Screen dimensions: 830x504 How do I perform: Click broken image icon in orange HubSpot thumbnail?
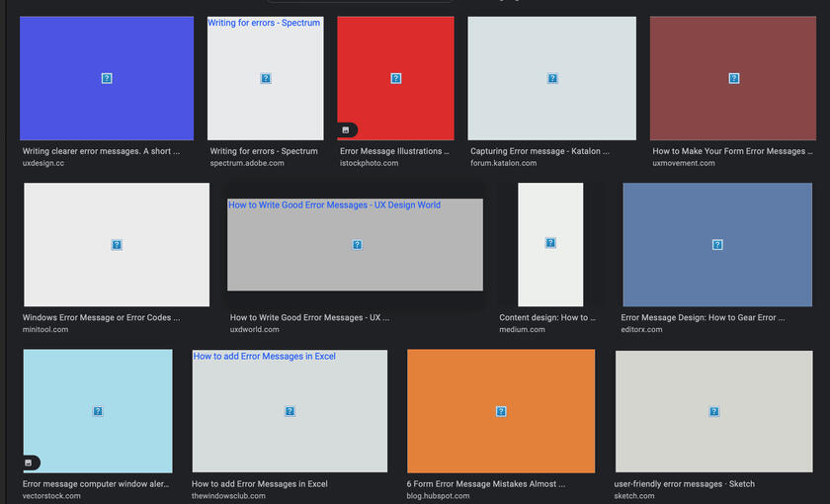click(x=501, y=411)
